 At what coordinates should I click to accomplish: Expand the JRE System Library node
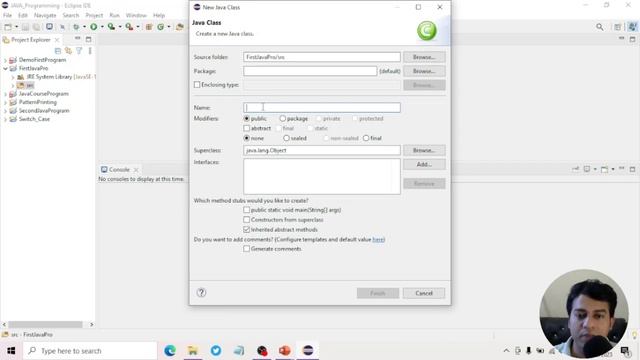tap(13, 77)
